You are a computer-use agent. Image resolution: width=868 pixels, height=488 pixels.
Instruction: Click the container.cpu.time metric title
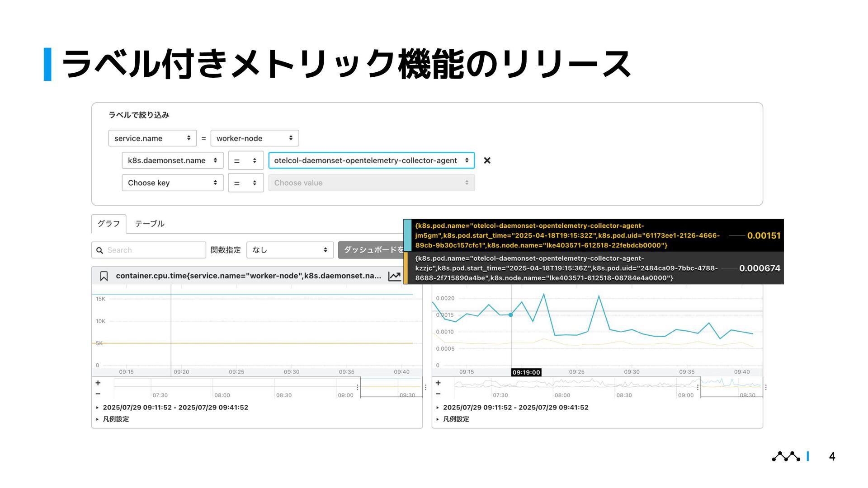(x=248, y=276)
